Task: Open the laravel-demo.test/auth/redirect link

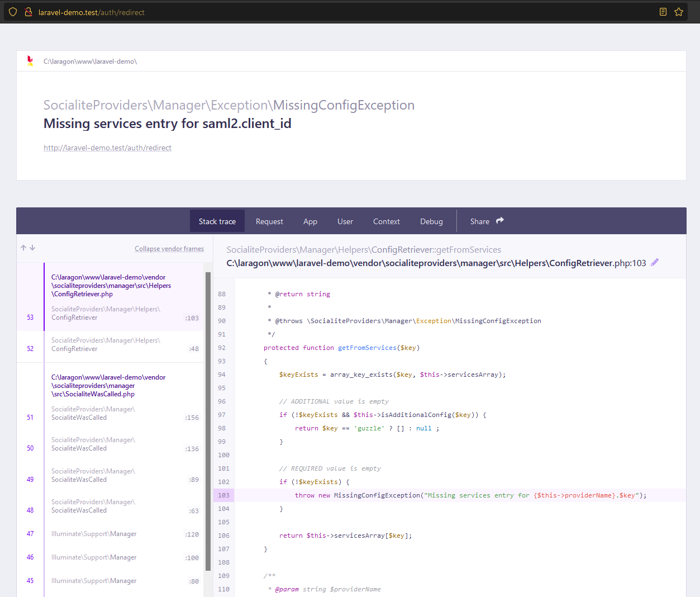Action: (107, 148)
